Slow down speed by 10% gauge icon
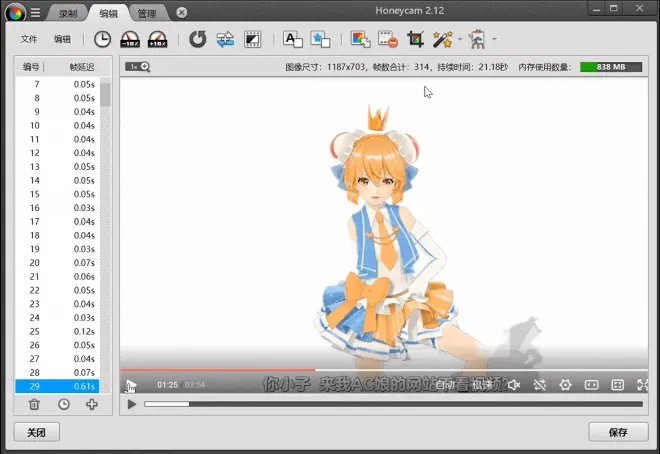 130,39
